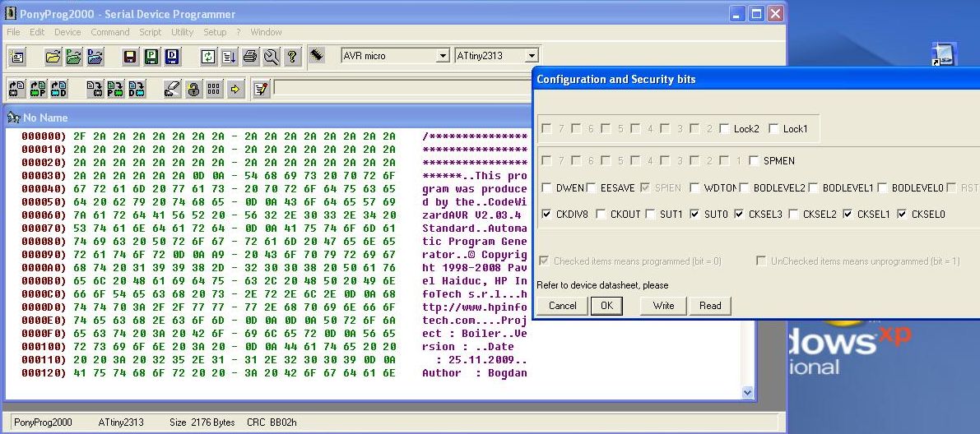Click the Help question mark icon
Screen dimensions: 980x434
pyautogui.click(x=292, y=57)
